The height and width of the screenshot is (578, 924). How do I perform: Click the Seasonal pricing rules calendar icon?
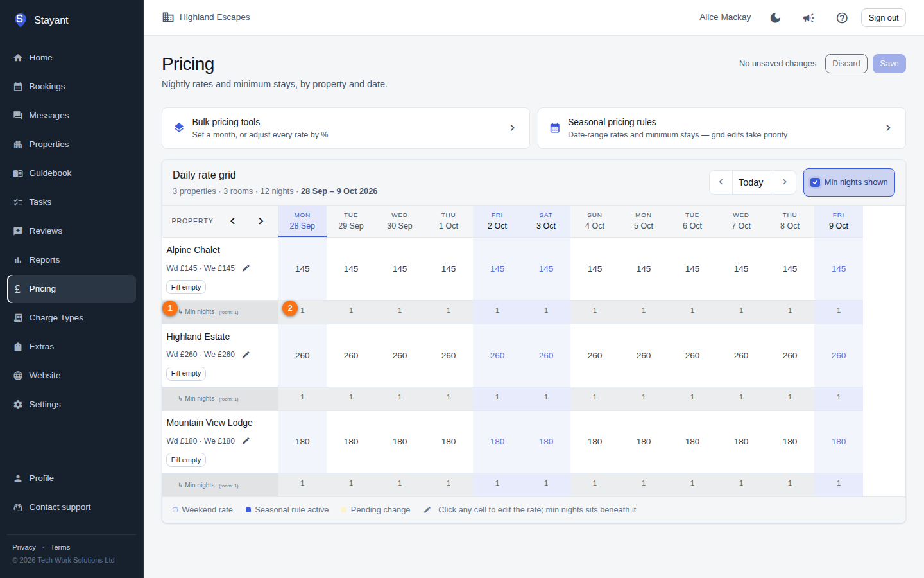pyautogui.click(x=555, y=128)
